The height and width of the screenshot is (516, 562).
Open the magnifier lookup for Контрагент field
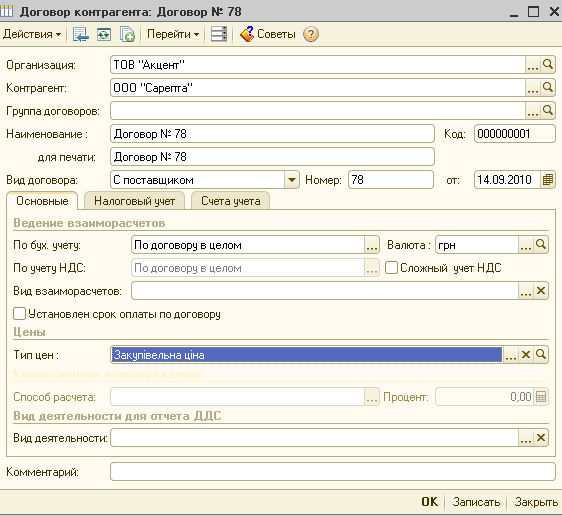pyautogui.click(x=548, y=87)
